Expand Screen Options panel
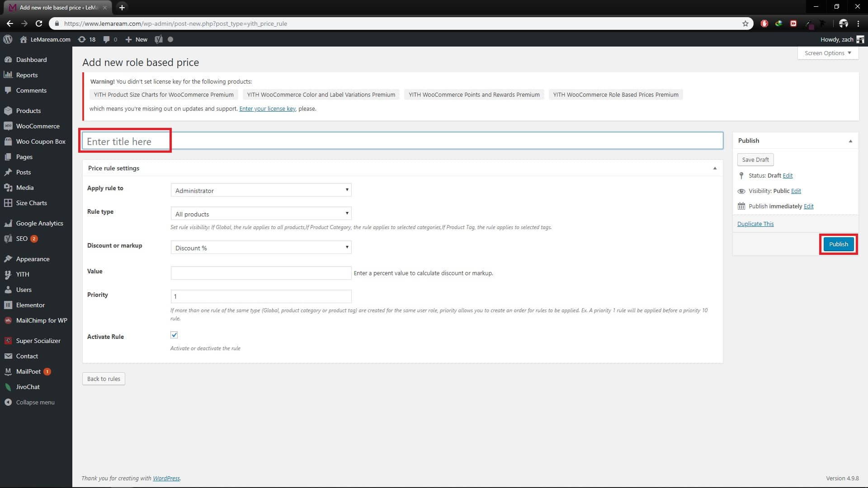The width and height of the screenshot is (868, 488). pyautogui.click(x=828, y=53)
